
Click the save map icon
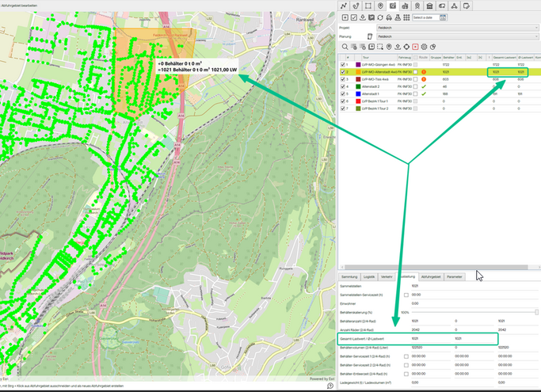371,17
